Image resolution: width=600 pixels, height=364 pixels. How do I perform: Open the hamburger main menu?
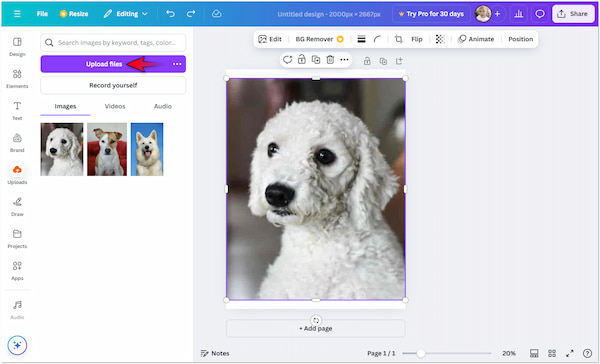[x=17, y=14]
